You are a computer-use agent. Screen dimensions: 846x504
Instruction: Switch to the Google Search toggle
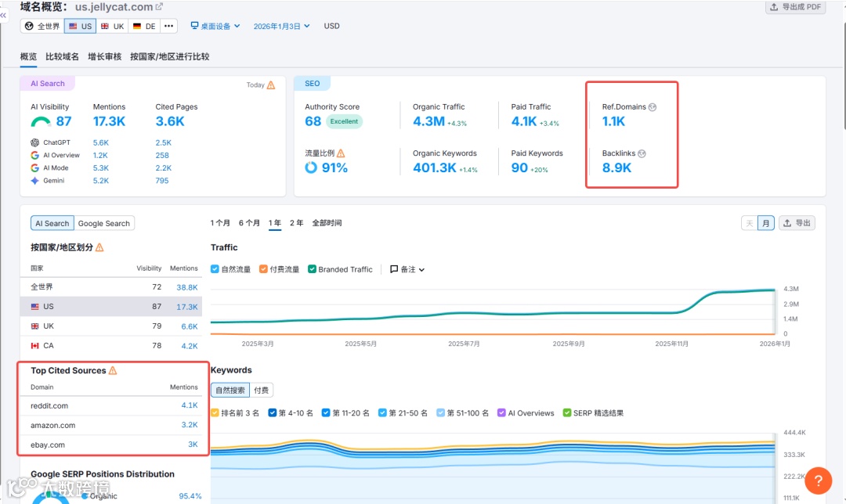click(x=104, y=223)
